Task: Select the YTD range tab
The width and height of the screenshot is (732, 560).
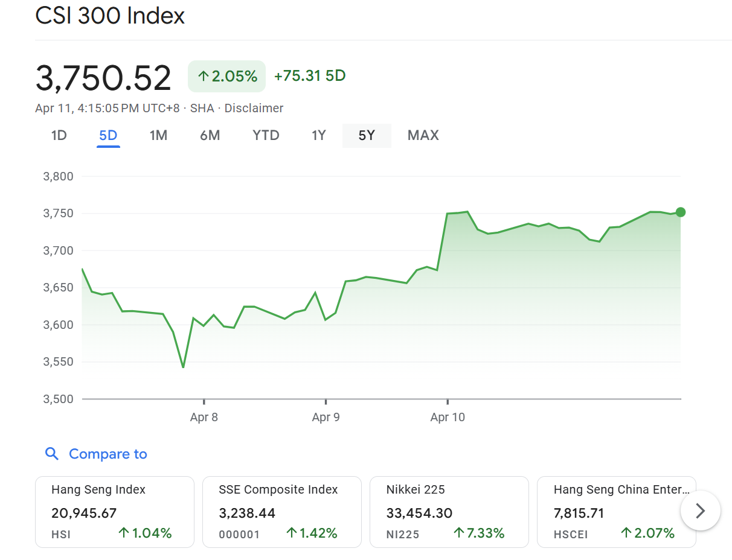Action: coord(266,135)
